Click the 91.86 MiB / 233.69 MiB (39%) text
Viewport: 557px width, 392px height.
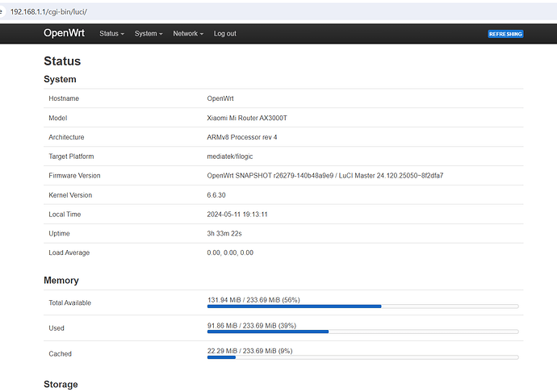(x=252, y=325)
